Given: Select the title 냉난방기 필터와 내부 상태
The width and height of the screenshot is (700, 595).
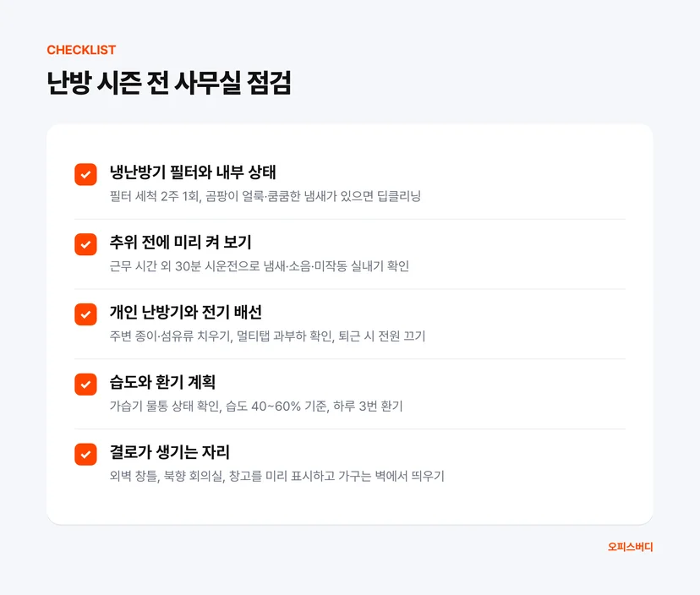Looking at the screenshot, I should coord(193,172).
